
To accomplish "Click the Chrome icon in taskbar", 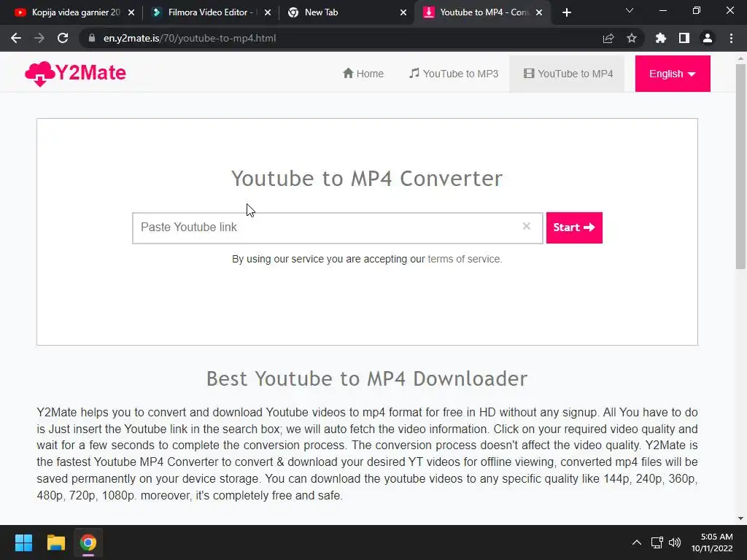I will tap(88, 542).
